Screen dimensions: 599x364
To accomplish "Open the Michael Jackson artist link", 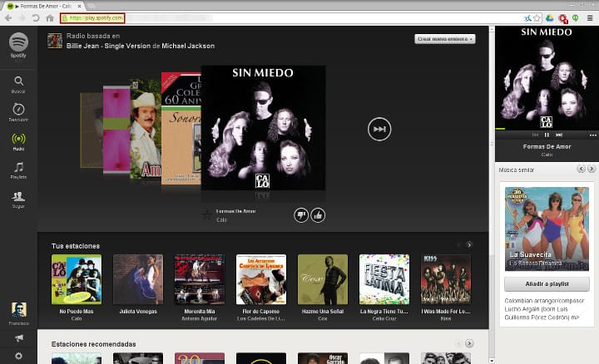I will coord(188,46).
